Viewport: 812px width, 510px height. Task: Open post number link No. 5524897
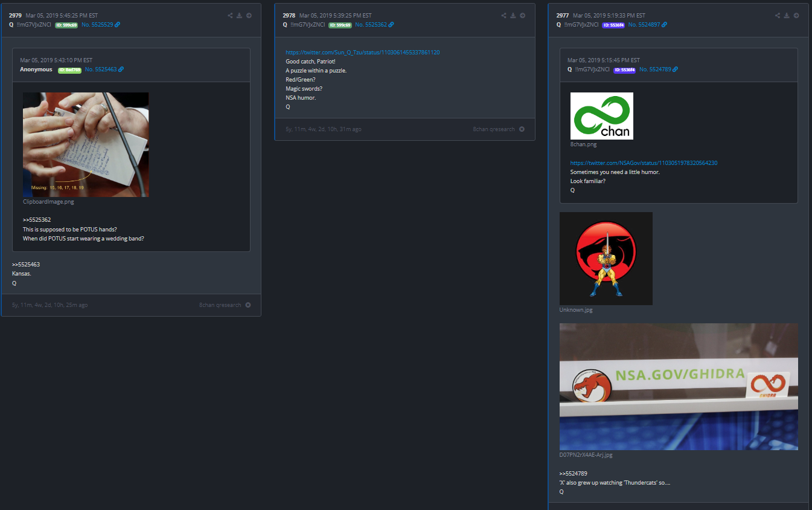[644, 25]
